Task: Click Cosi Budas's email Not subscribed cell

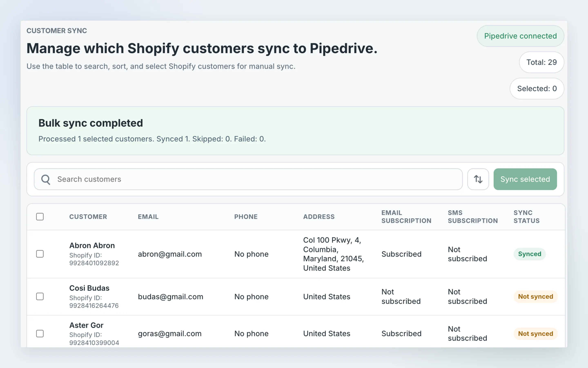Action: point(401,296)
